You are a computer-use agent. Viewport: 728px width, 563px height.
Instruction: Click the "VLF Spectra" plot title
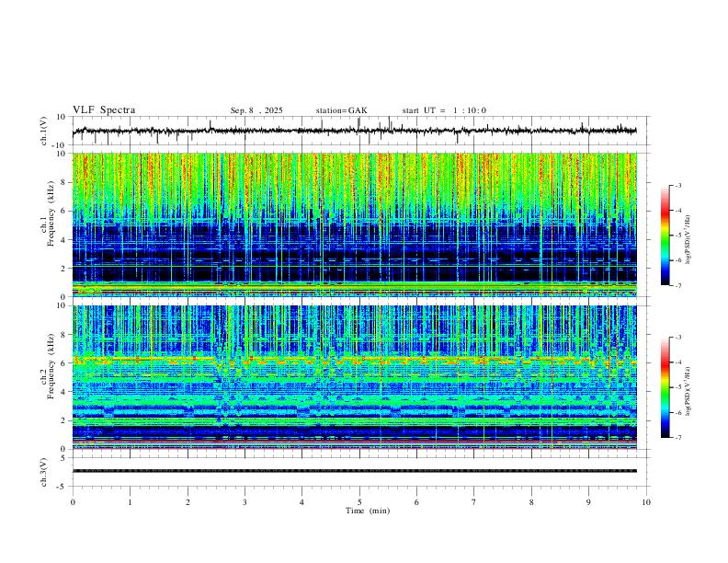(x=104, y=110)
